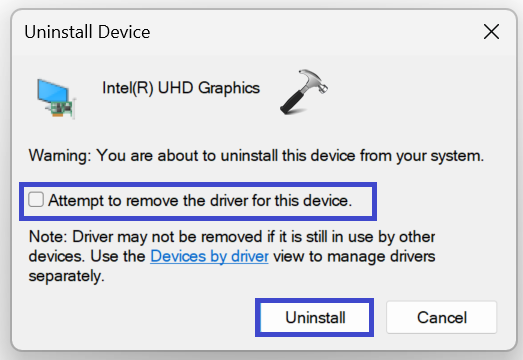Confirm removal with the Uninstall button

click(315, 317)
